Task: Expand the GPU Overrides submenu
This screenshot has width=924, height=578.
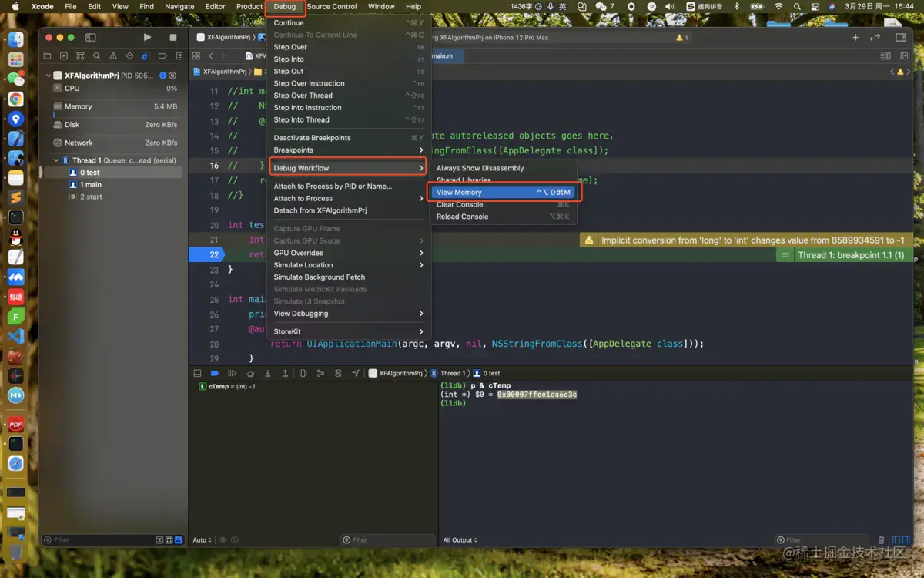Action: point(349,253)
